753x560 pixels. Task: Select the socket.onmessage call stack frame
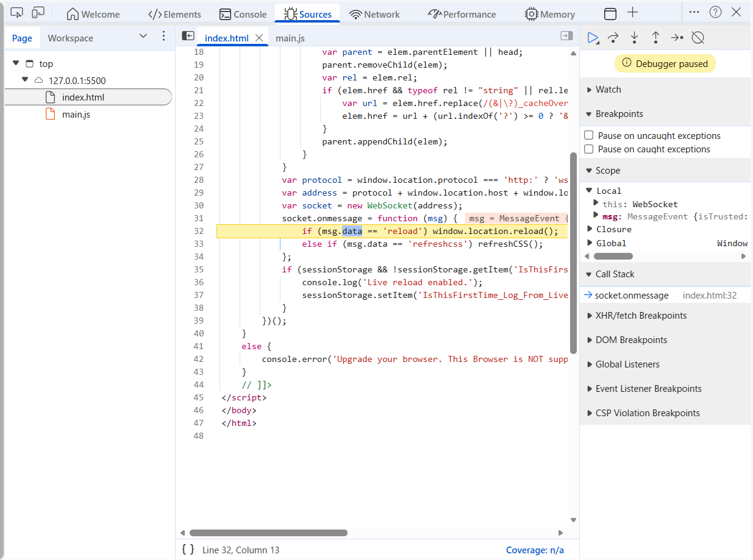tap(632, 296)
